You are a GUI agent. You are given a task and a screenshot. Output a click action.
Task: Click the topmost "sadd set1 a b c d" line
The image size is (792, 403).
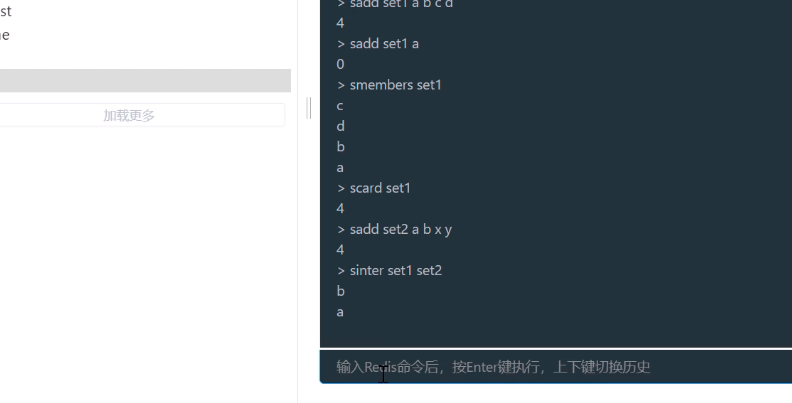394,4
